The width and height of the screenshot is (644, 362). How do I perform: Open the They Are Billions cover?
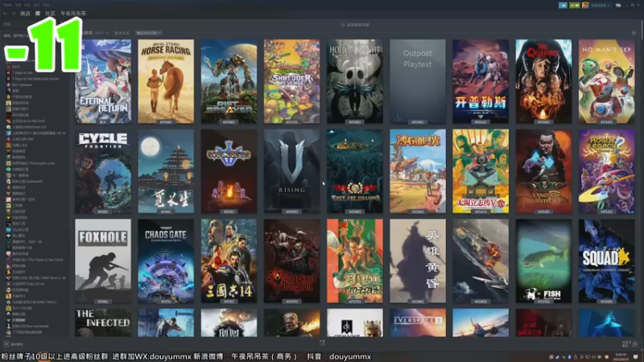tap(355, 171)
